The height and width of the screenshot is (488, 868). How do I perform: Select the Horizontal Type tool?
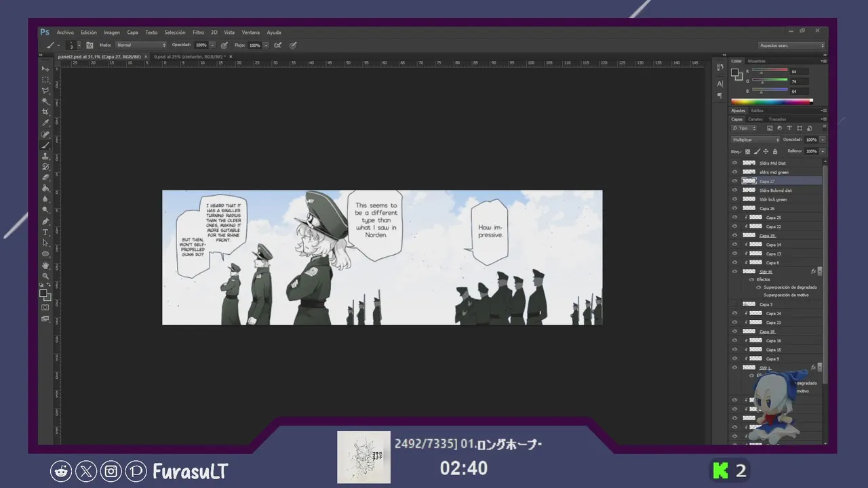click(45, 232)
